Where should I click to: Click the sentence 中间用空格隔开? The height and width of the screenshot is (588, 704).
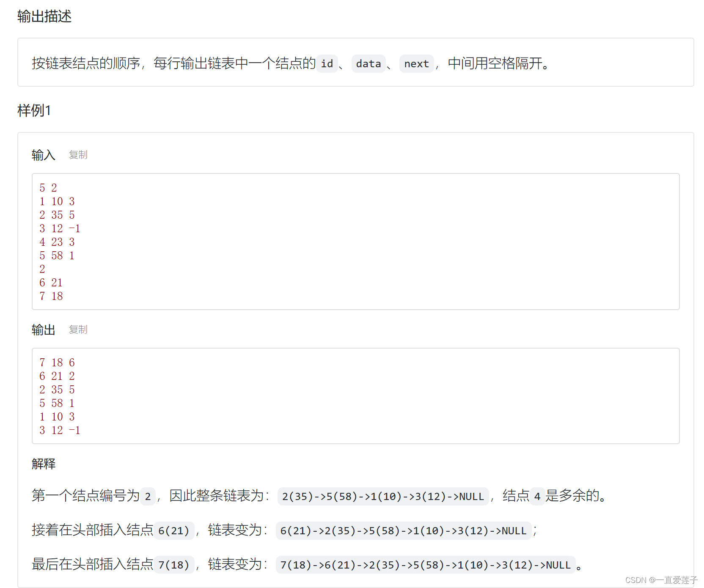click(x=499, y=63)
